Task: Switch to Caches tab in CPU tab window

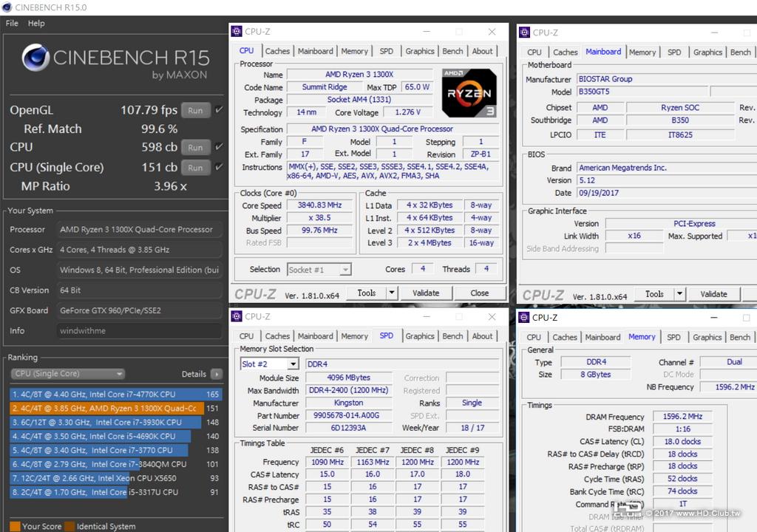Action: (x=277, y=51)
